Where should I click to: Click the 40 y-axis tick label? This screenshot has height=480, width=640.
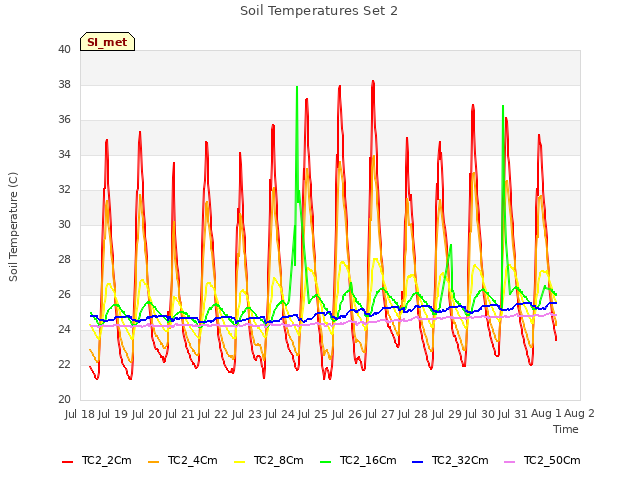pyautogui.click(x=64, y=50)
